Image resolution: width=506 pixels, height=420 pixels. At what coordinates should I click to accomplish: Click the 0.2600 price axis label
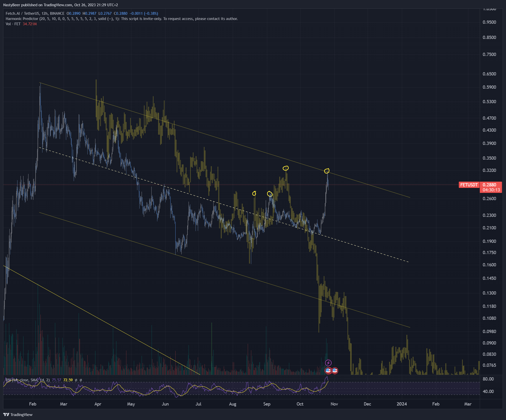click(489, 199)
